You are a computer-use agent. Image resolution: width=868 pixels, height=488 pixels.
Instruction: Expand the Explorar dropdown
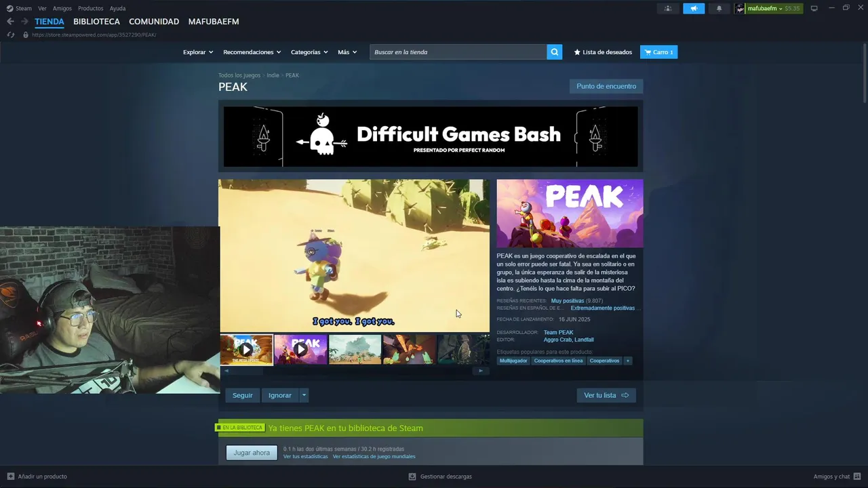[x=198, y=52]
